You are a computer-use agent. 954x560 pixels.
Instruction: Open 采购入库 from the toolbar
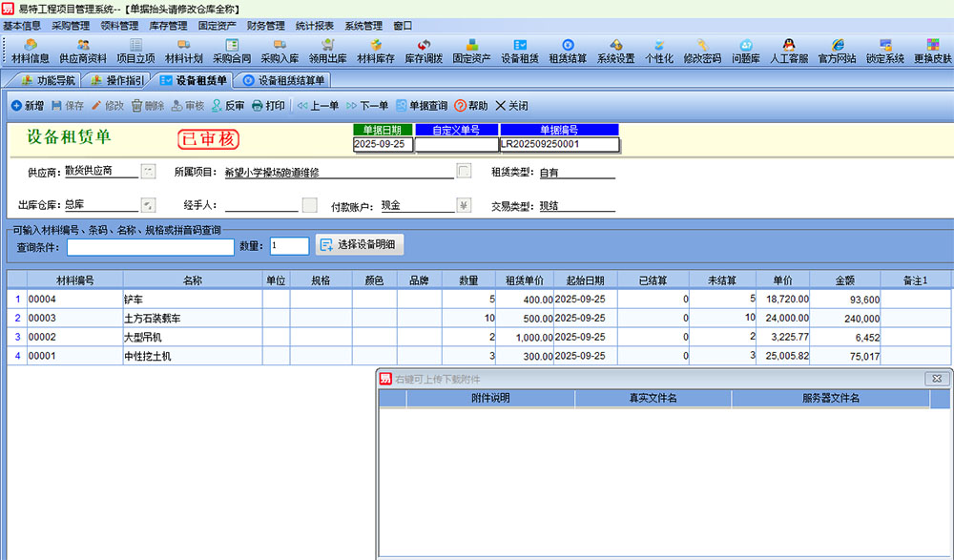click(x=280, y=50)
